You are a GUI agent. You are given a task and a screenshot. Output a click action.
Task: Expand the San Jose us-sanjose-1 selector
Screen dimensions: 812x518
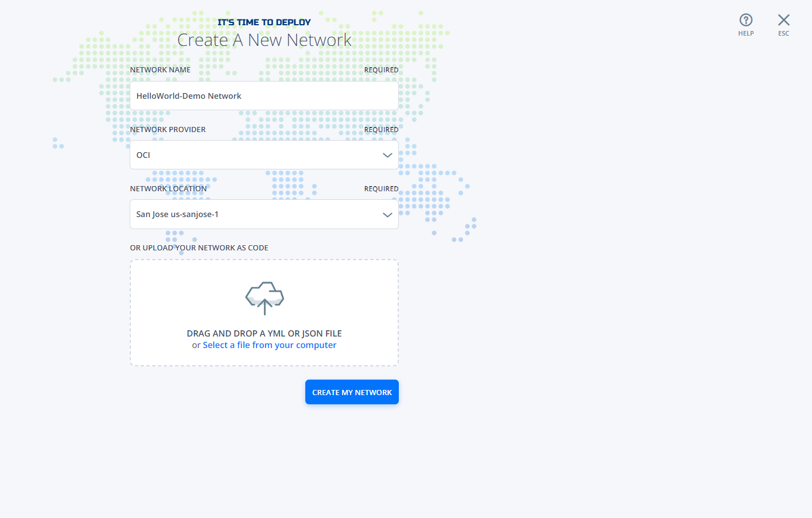pyautogui.click(x=264, y=214)
